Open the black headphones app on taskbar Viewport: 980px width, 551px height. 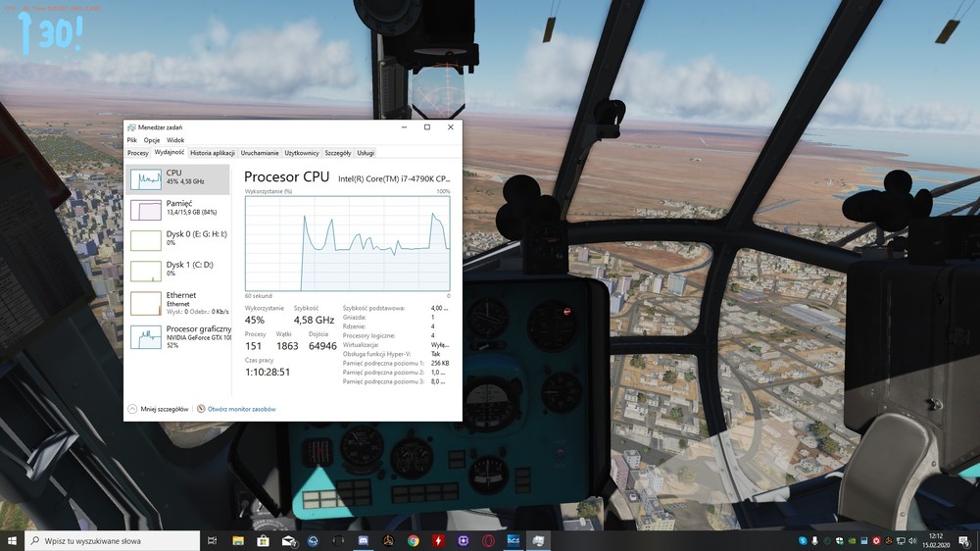tap(338, 540)
